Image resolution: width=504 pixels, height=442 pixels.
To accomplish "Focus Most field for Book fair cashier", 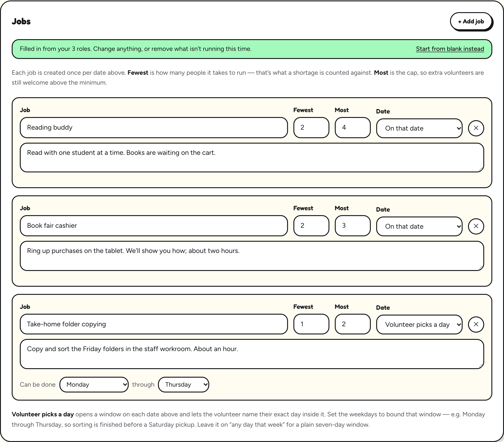I will (x=353, y=226).
